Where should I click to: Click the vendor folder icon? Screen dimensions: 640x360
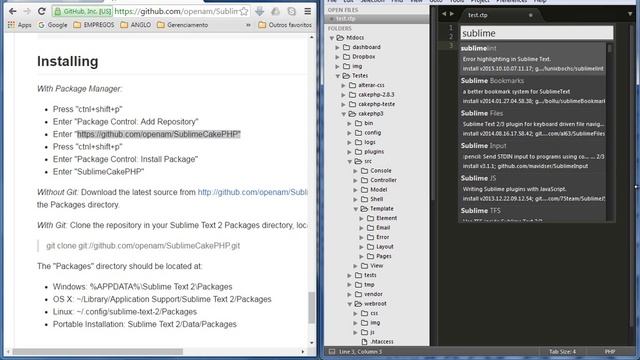358,294
